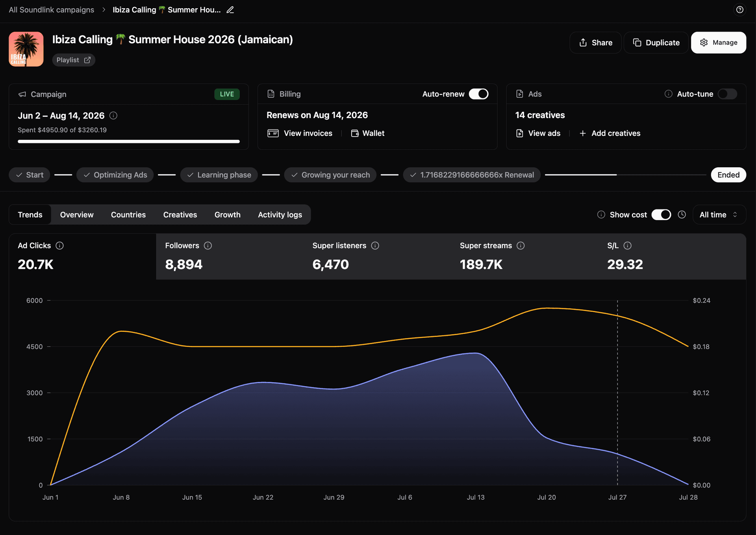Click the help question mark icon

tap(740, 9)
